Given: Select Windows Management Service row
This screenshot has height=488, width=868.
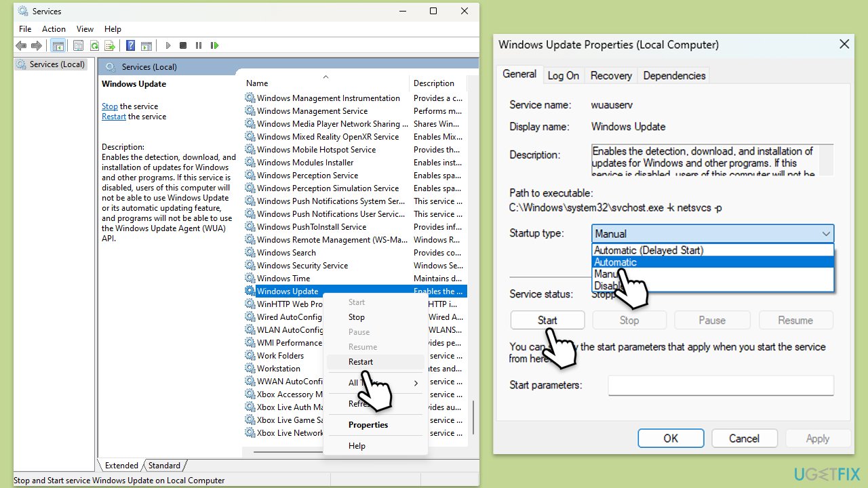Looking at the screenshot, I should click(x=355, y=111).
